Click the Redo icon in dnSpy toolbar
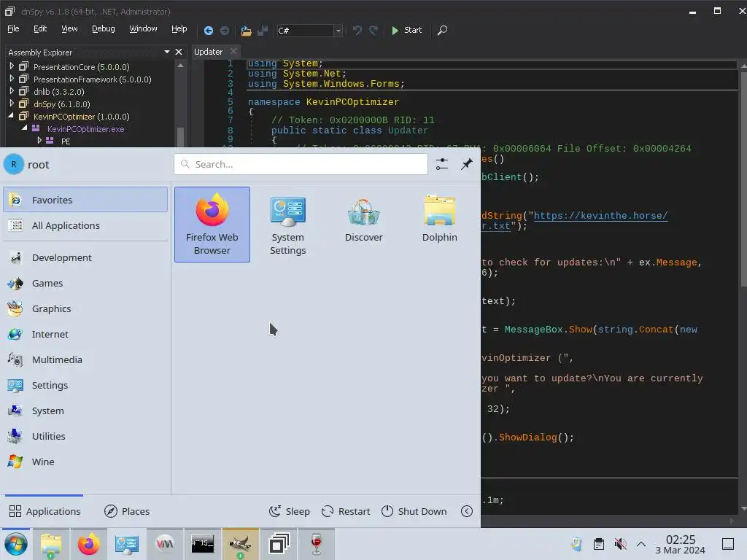 [373, 31]
